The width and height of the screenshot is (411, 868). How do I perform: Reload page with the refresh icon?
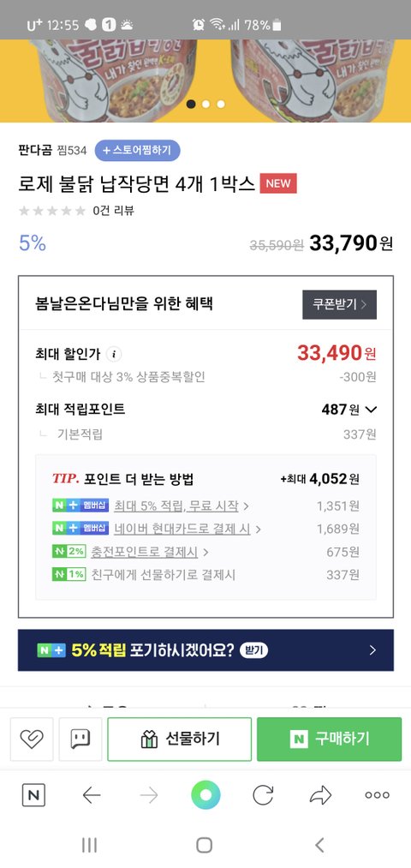263,795
